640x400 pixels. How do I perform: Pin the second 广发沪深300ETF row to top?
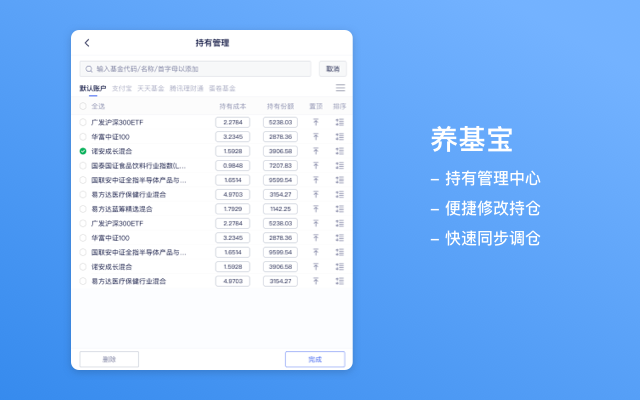click(x=316, y=223)
